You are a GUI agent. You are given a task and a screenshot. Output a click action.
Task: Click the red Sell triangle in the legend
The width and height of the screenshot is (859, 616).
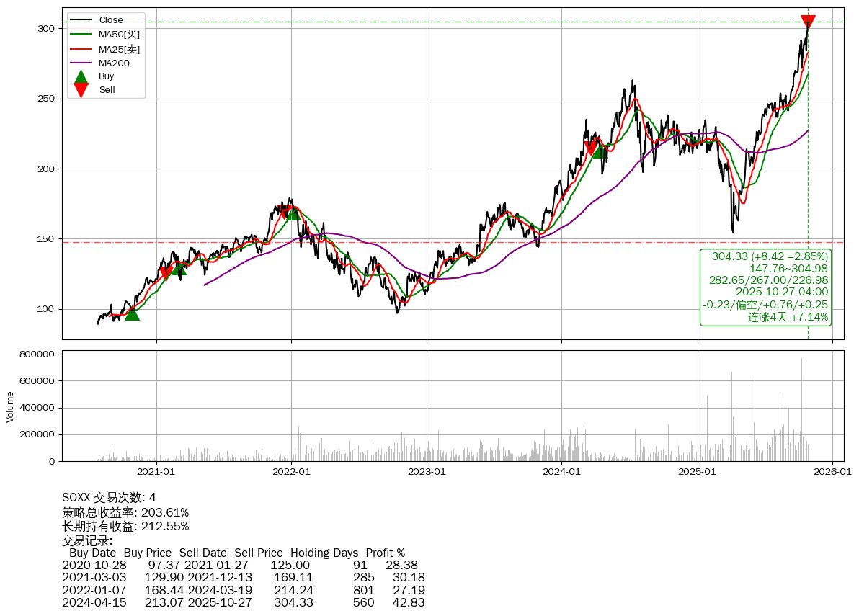(x=81, y=90)
